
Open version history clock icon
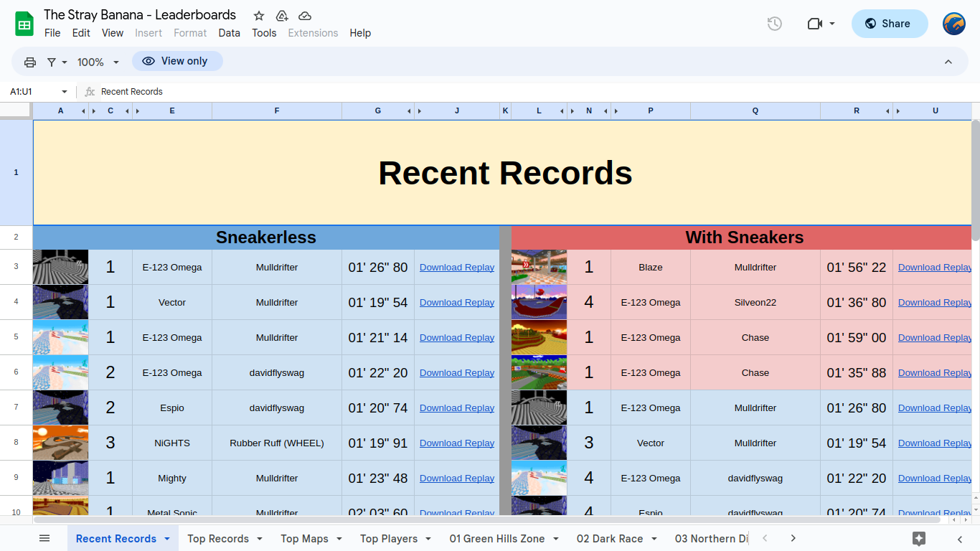click(774, 24)
